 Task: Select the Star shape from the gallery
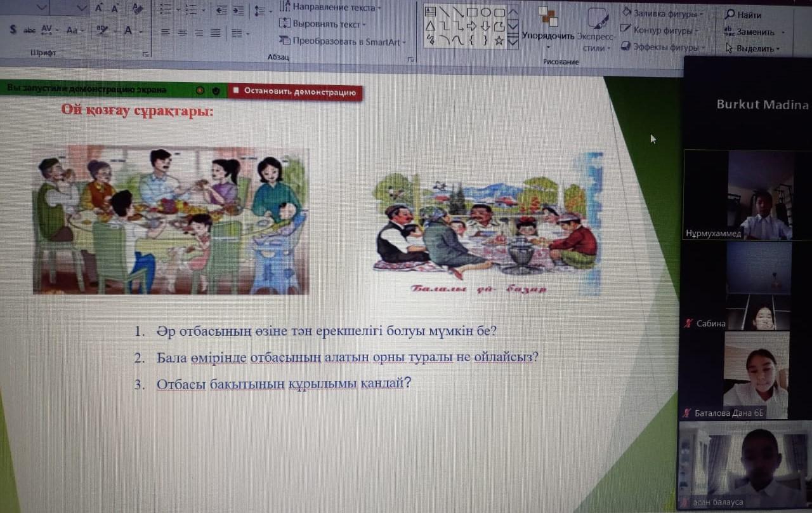coord(499,40)
